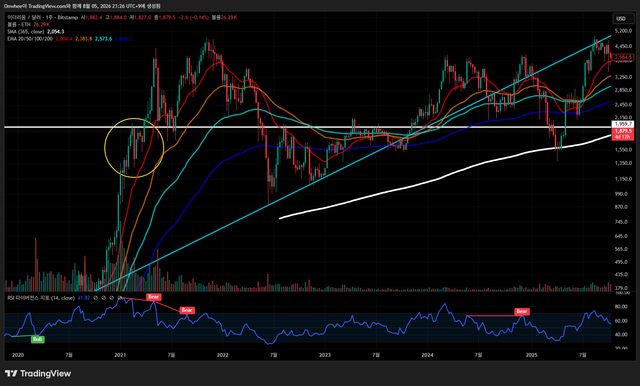Click the red price label 3,984.5
The image size is (640, 386).
[x=623, y=58]
